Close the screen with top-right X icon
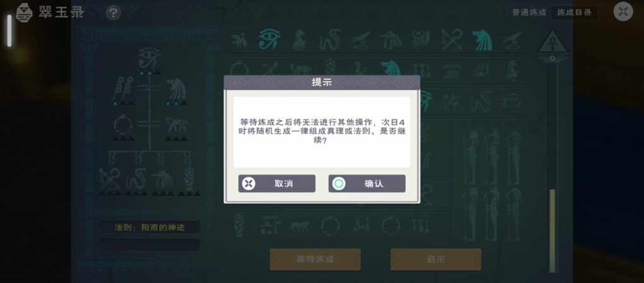Image resolution: width=644 pixels, height=283 pixels. click(x=623, y=11)
